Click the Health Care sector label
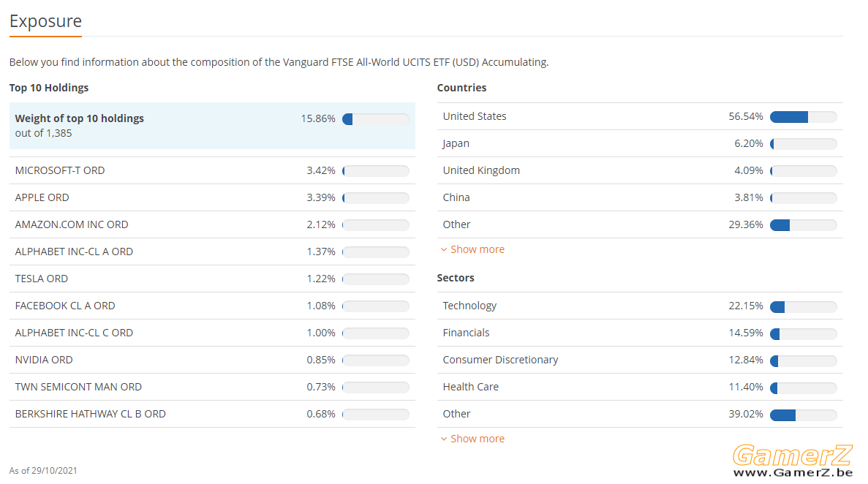868x484 pixels. coord(470,387)
